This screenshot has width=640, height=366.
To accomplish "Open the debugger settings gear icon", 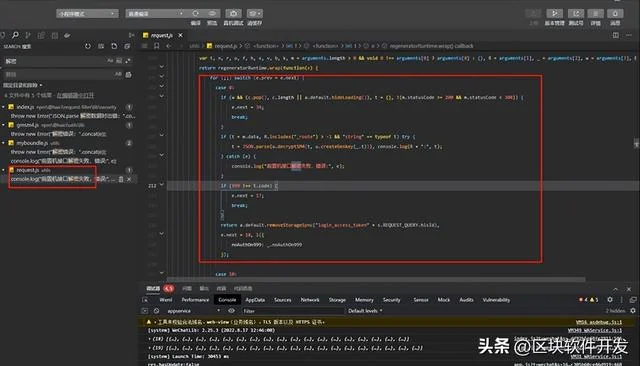I will coord(610,300).
